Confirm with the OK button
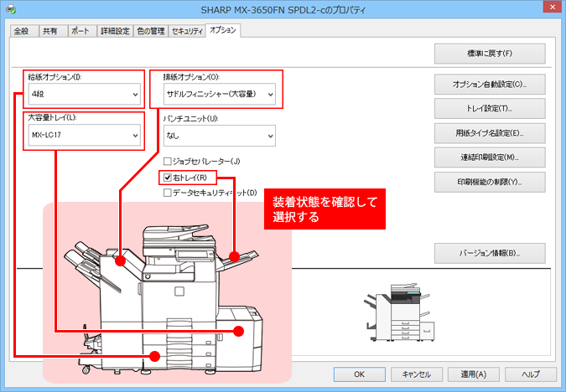This screenshot has width=566, height=392. click(360, 374)
